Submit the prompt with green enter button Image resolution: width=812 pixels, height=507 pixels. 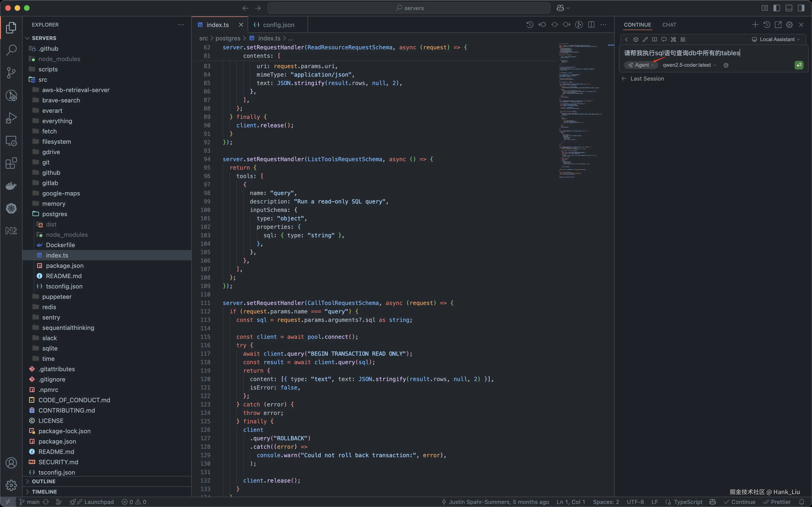pyautogui.click(x=799, y=65)
